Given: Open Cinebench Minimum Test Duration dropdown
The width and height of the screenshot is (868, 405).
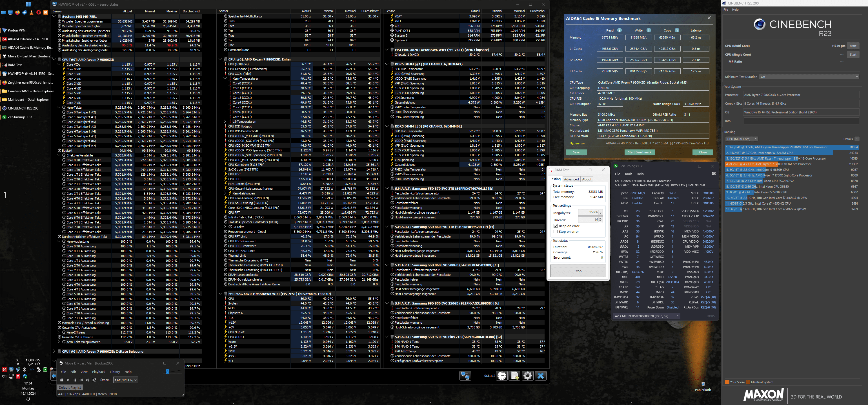Looking at the screenshot, I should pyautogui.click(x=809, y=77).
